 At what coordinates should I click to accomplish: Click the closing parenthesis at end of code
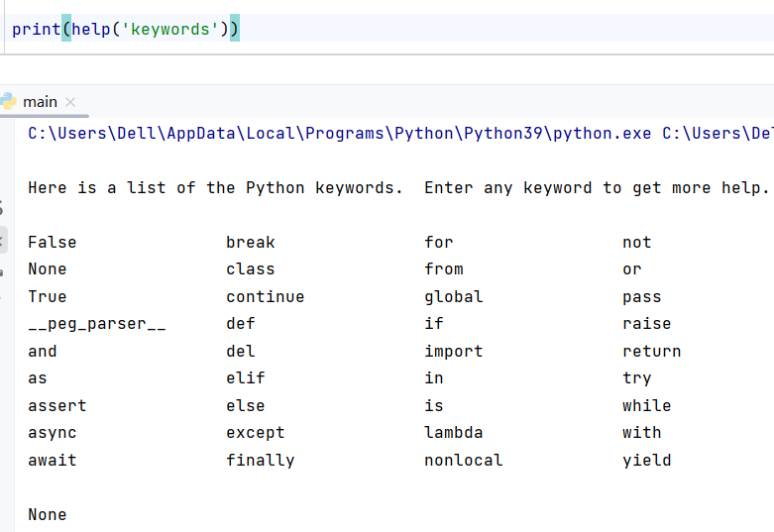[x=235, y=29]
